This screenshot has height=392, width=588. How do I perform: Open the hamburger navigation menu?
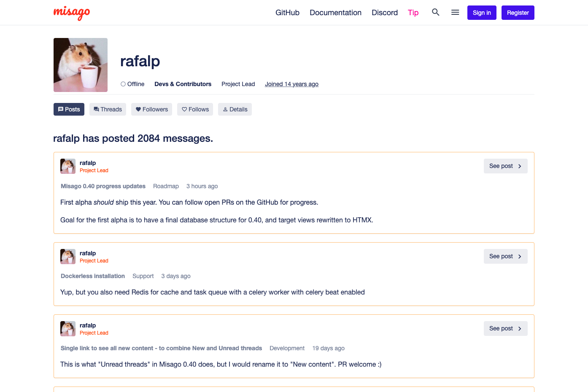455,12
